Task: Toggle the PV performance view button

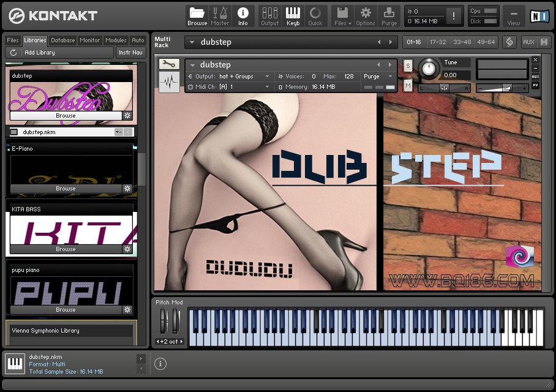Action: point(535,85)
